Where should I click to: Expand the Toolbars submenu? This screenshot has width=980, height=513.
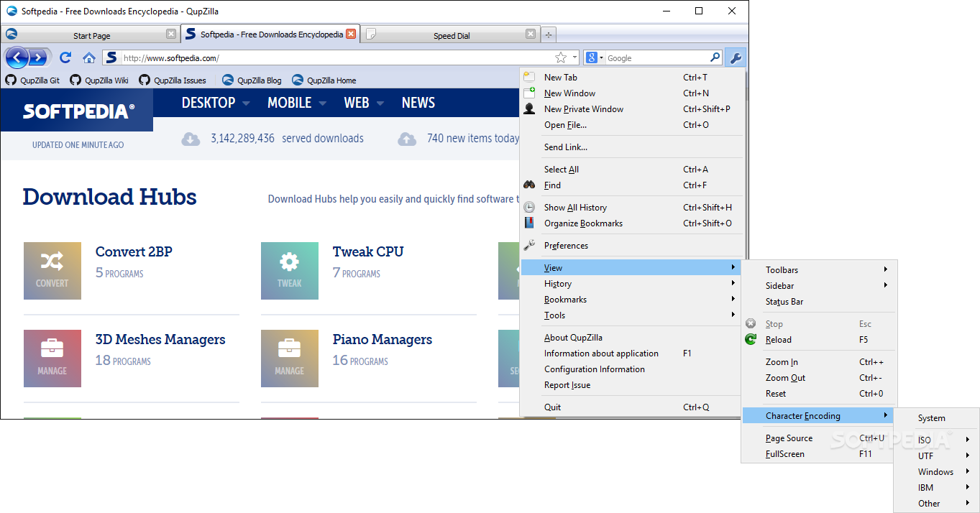(x=820, y=270)
